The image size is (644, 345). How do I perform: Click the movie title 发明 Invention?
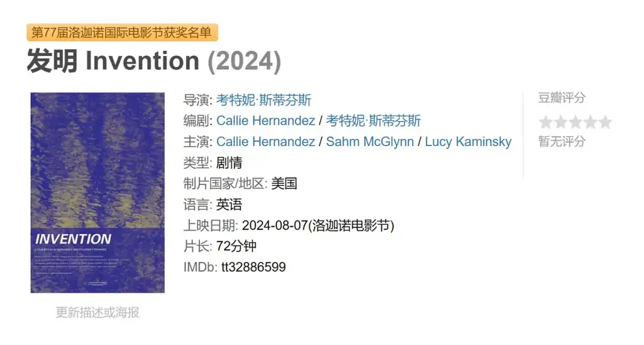113,61
